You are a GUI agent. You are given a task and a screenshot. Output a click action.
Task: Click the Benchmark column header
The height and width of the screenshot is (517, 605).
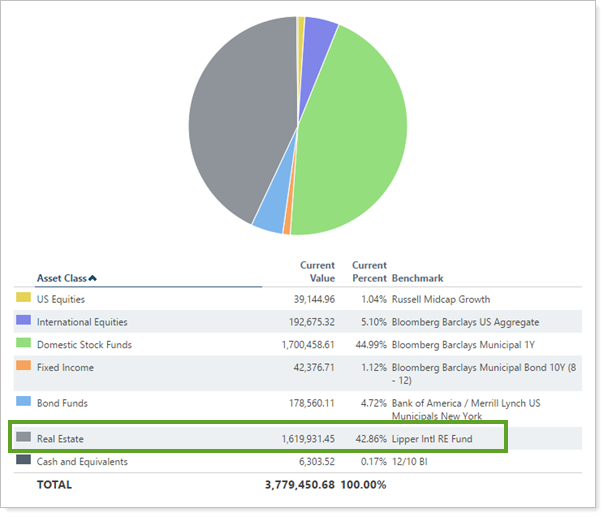(x=417, y=278)
